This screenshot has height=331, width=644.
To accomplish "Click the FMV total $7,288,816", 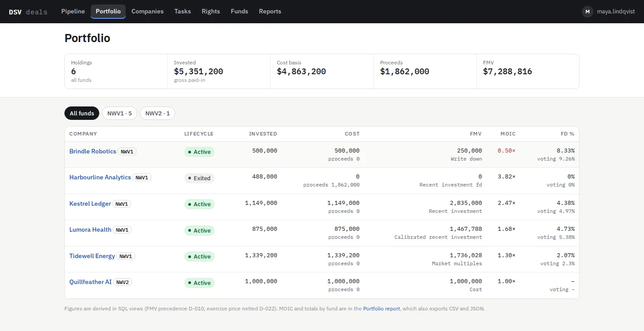I will (508, 72).
